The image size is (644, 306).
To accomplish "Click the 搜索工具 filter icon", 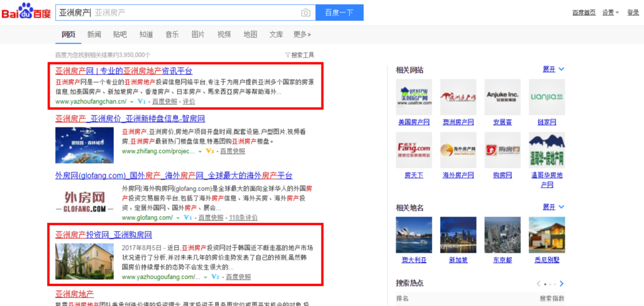I will click(287, 55).
